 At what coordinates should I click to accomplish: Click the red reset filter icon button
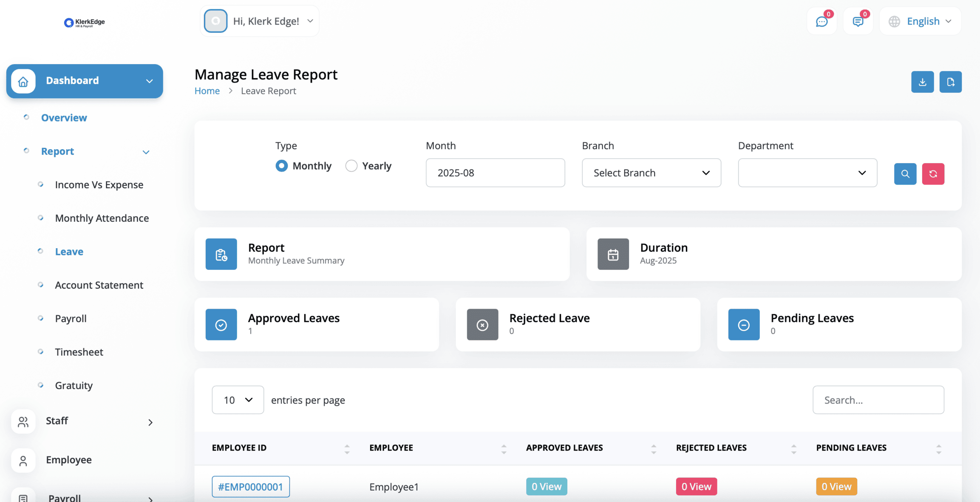[933, 173]
